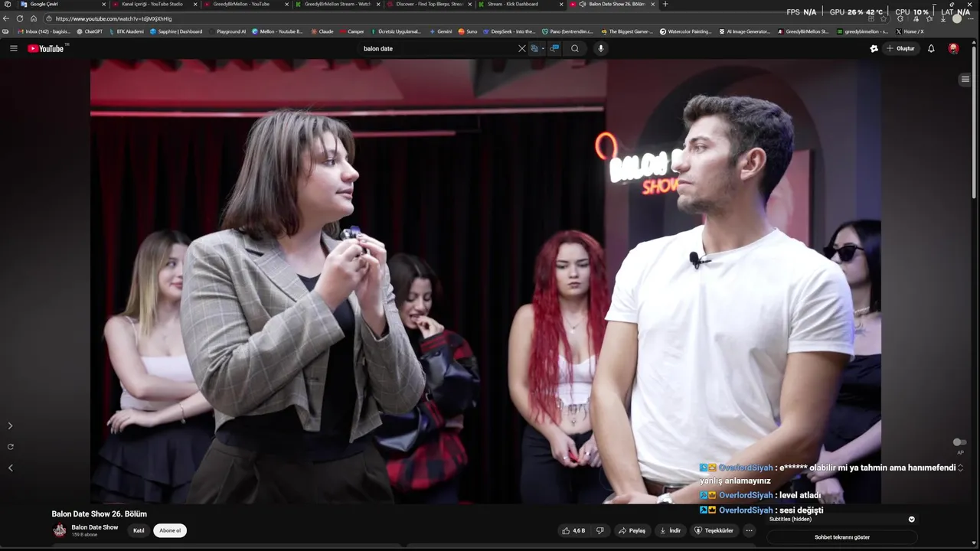This screenshot has height=551, width=980.
Task: Click the blue search-extension icon in search box
Action: [554, 48]
